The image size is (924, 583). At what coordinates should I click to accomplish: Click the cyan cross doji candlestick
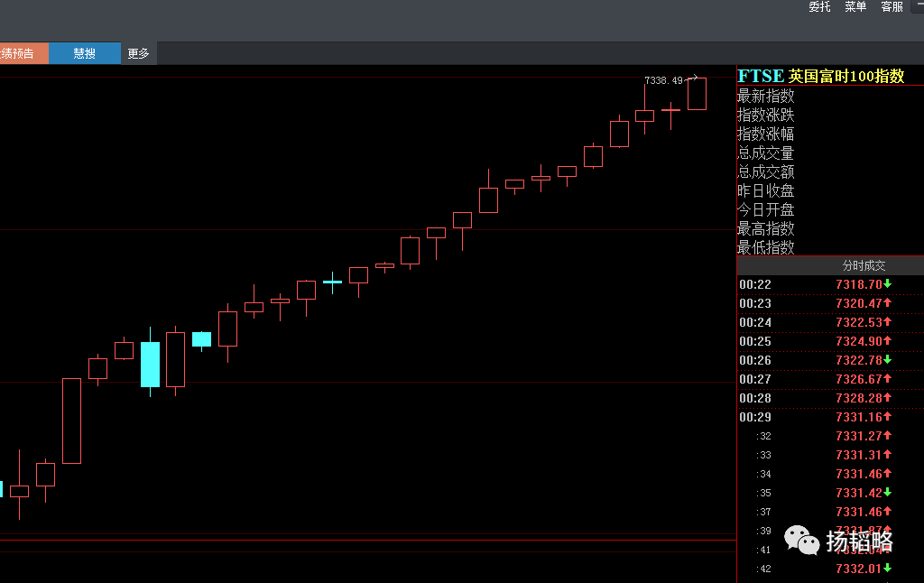point(332,282)
